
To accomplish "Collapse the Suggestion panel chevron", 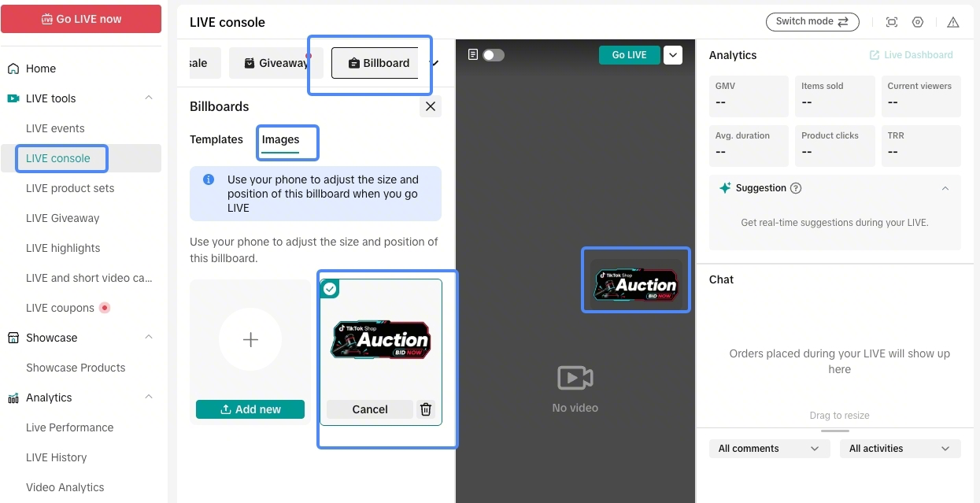I will pyautogui.click(x=945, y=188).
